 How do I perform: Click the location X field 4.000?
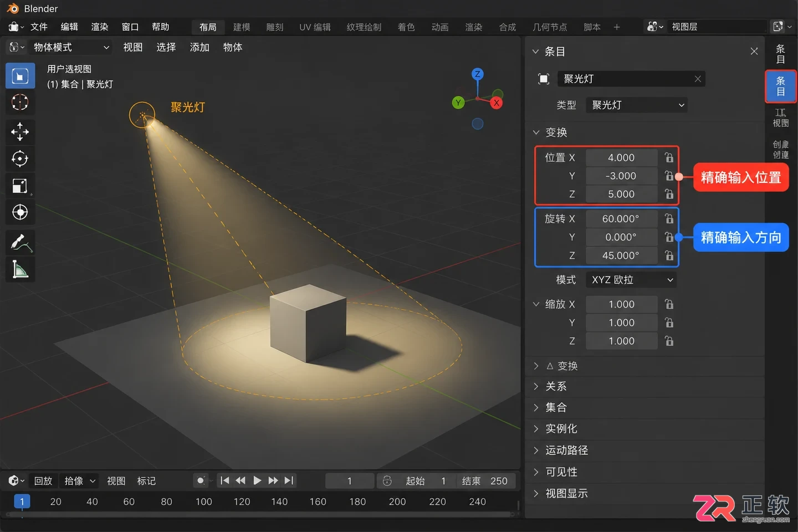point(621,157)
